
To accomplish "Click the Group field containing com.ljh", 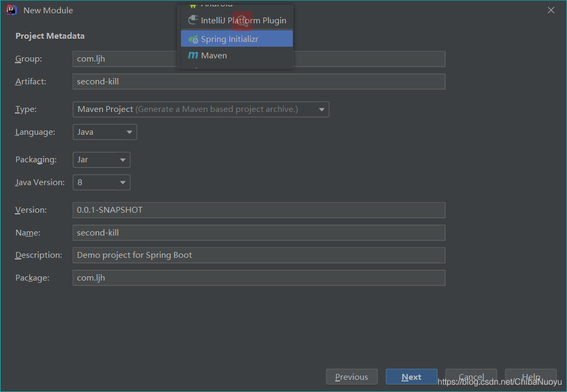I will 259,59.
